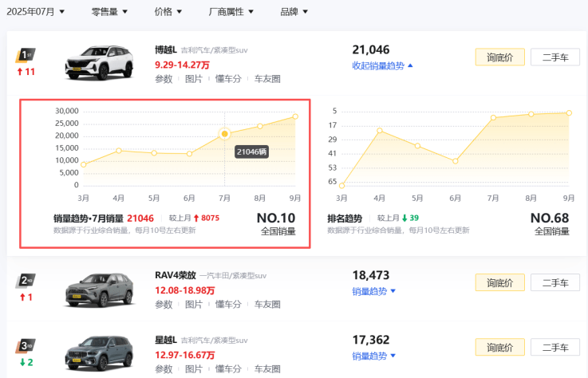
Task: Click 销量趋势·7月销量 21046 text
Action: click(x=104, y=219)
